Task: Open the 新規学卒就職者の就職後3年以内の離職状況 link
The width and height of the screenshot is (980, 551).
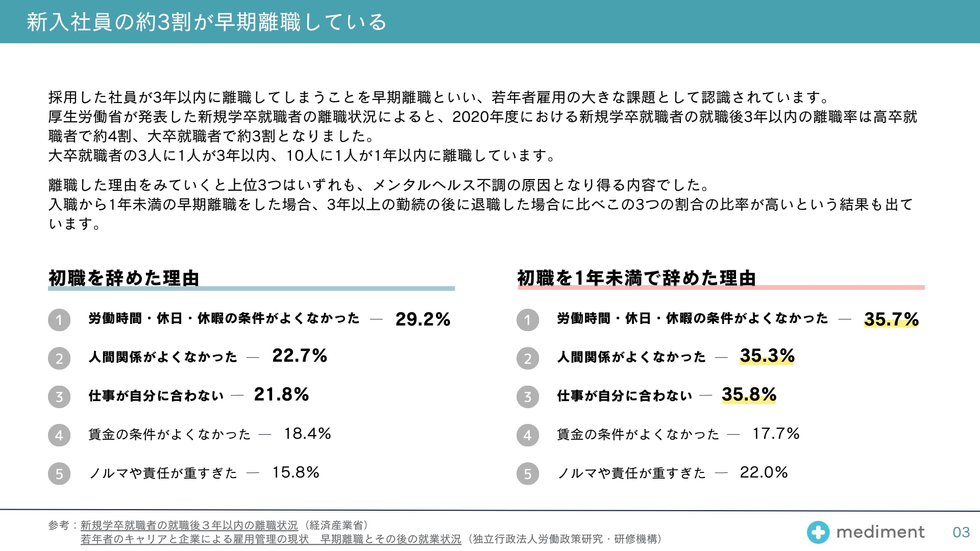Action: (189, 525)
